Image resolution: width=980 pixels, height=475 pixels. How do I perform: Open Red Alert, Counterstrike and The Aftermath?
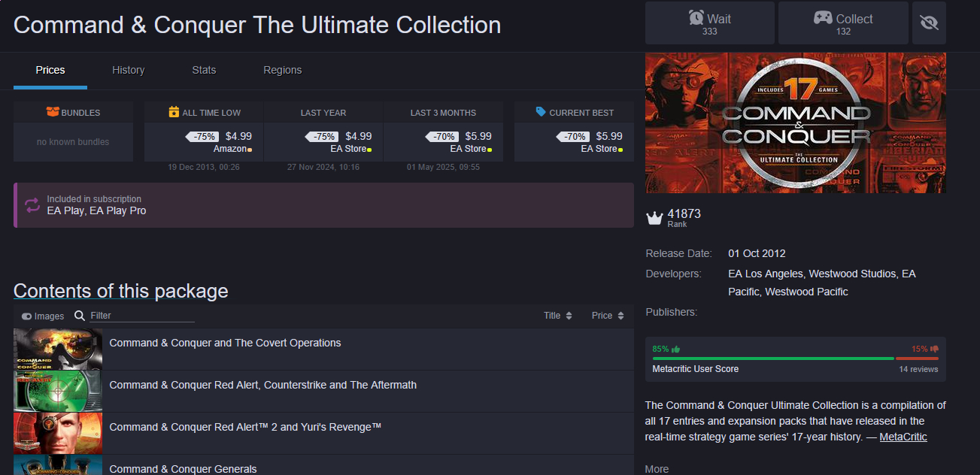[263, 385]
